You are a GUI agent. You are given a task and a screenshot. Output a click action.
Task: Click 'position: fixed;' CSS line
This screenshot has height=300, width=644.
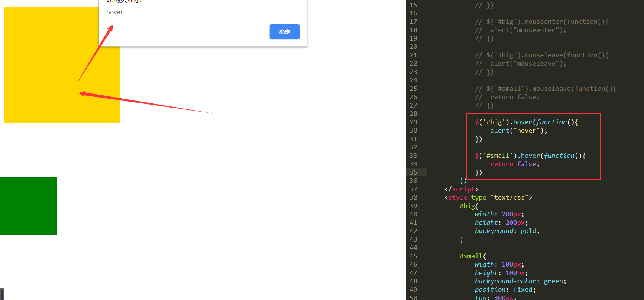(505, 290)
